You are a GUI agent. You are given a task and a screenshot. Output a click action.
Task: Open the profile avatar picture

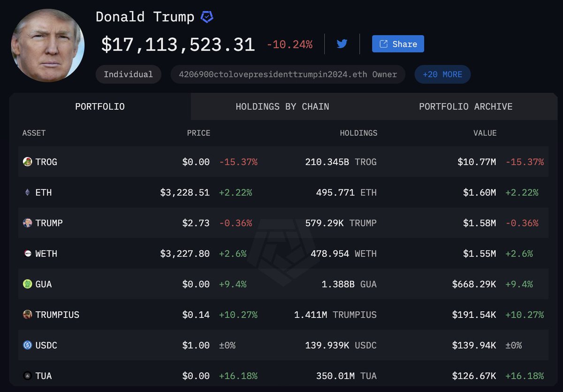[48, 45]
